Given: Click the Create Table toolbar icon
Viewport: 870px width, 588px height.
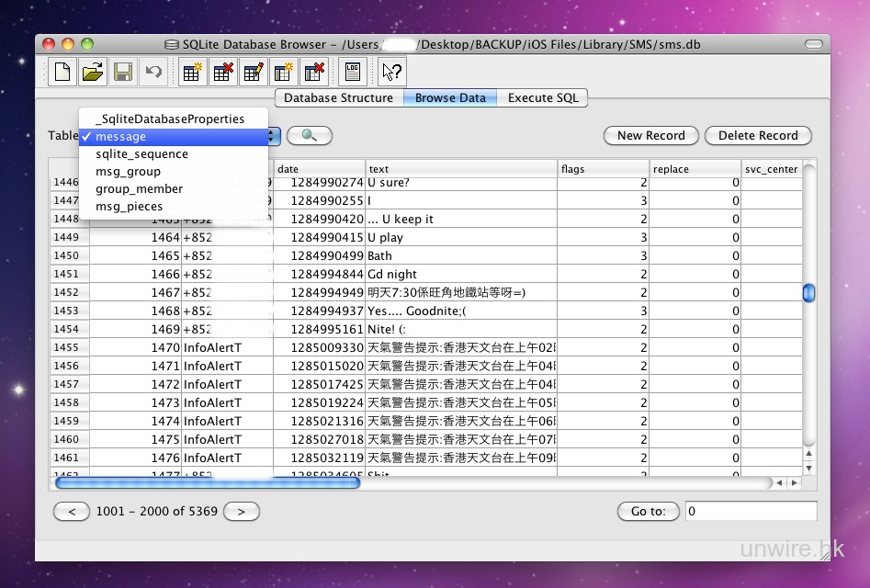Looking at the screenshot, I should [x=193, y=72].
